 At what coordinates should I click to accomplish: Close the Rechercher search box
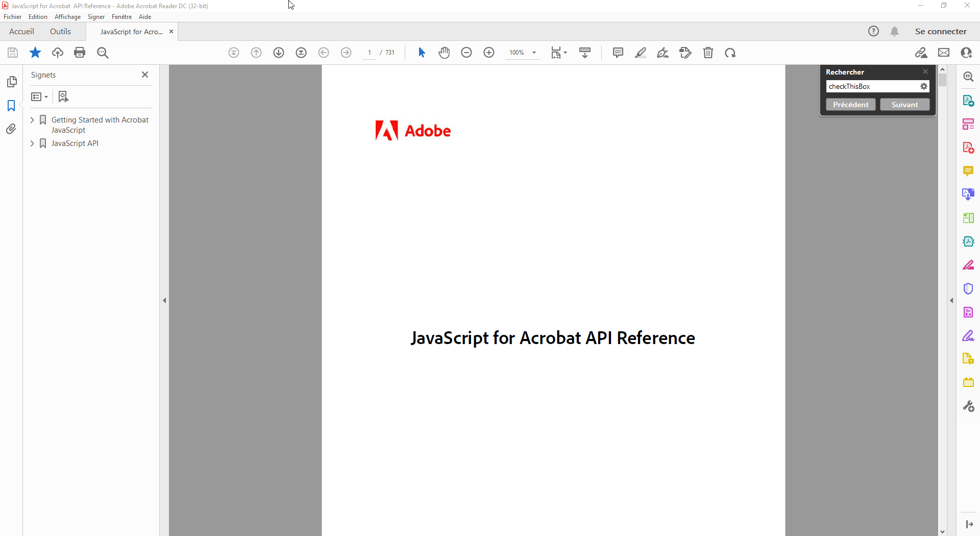(x=925, y=72)
